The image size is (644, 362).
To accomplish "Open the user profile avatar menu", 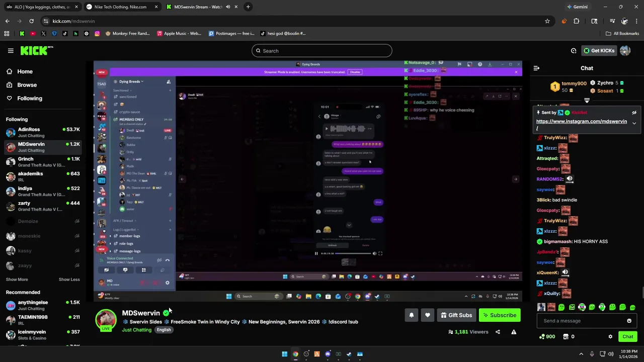I will 625,51.
